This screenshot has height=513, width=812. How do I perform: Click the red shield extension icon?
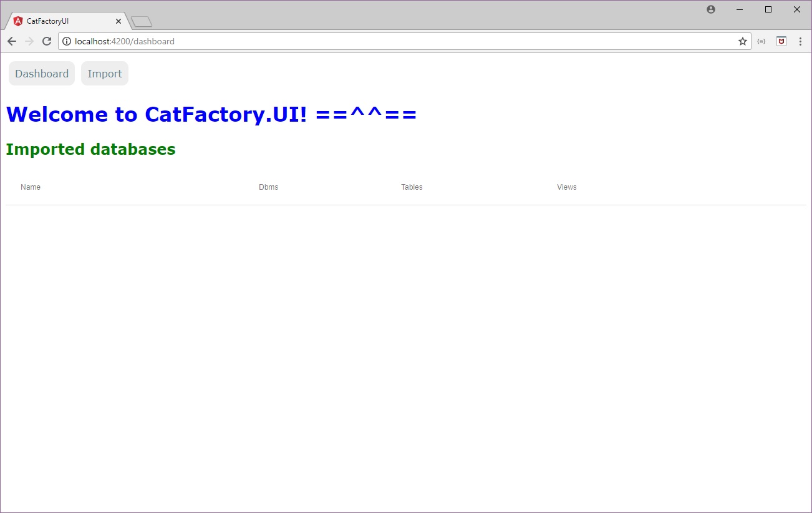point(781,41)
